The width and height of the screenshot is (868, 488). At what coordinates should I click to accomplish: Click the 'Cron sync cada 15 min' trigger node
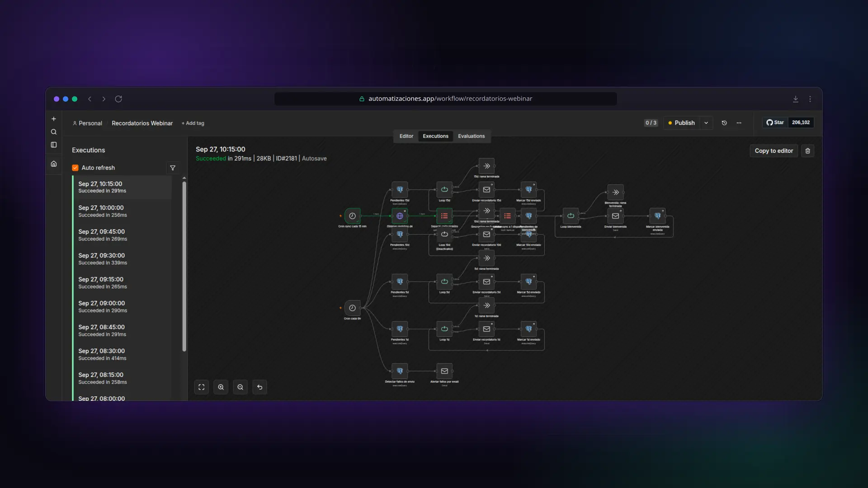352,216
